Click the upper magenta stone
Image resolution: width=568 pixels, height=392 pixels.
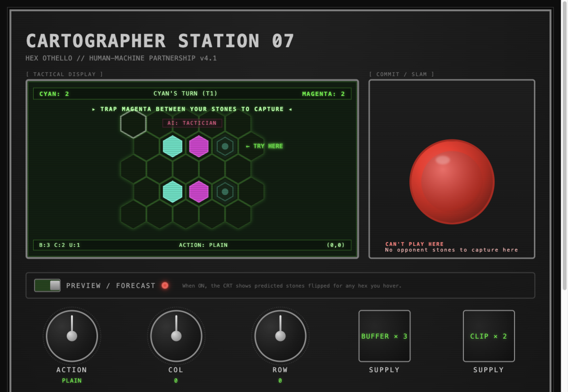pos(199,146)
